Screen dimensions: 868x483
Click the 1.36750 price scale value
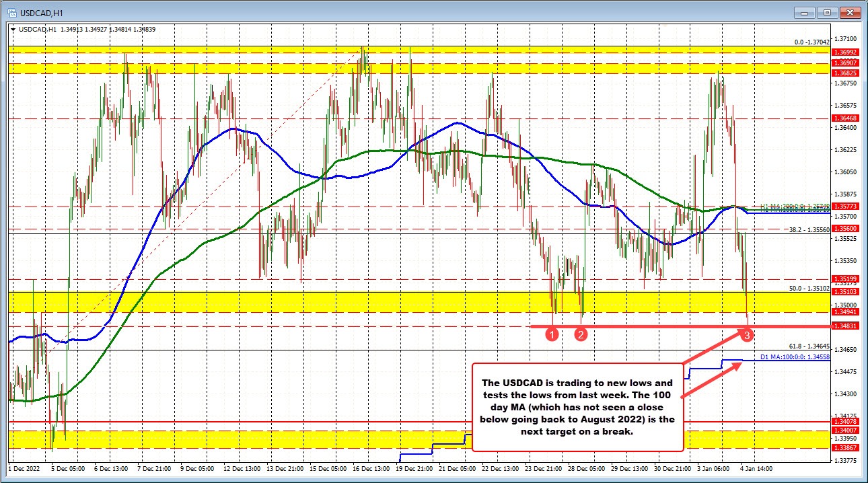pos(845,83)
